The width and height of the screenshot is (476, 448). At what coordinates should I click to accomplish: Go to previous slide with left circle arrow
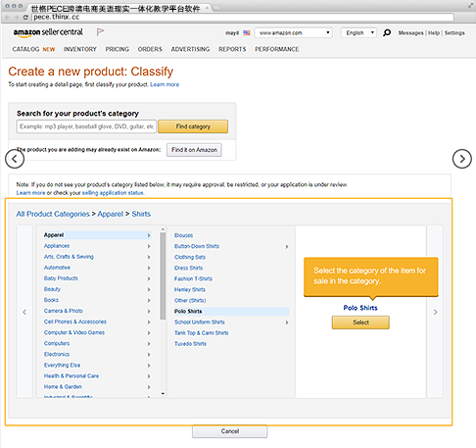point(15,159)
